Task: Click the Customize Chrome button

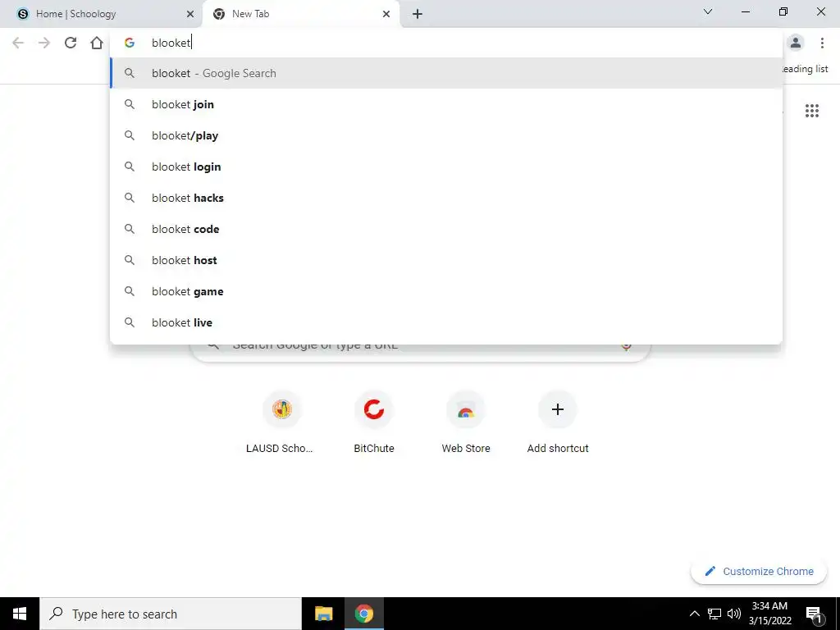Action: click(x=759, y=572)
